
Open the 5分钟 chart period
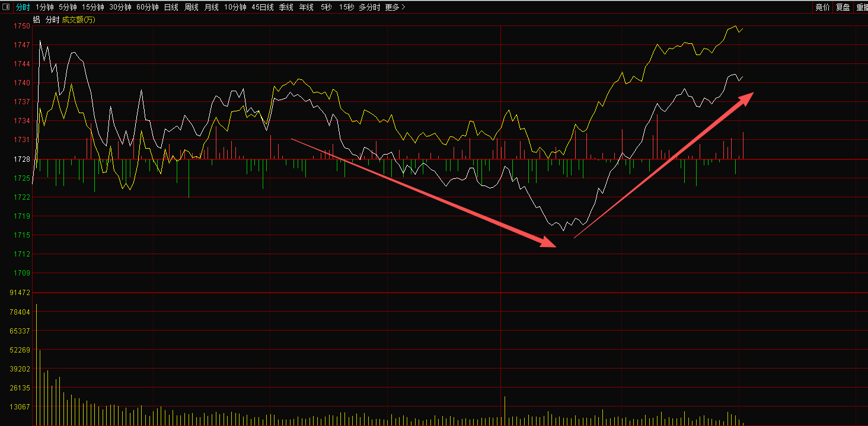pos(68,7)
